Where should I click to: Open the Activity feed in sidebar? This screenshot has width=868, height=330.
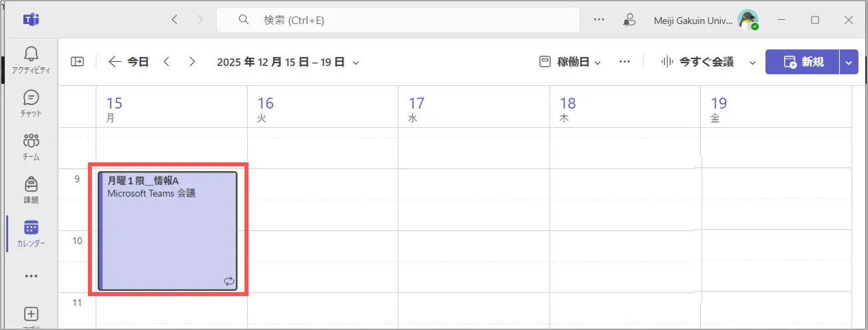coord(31,60)
